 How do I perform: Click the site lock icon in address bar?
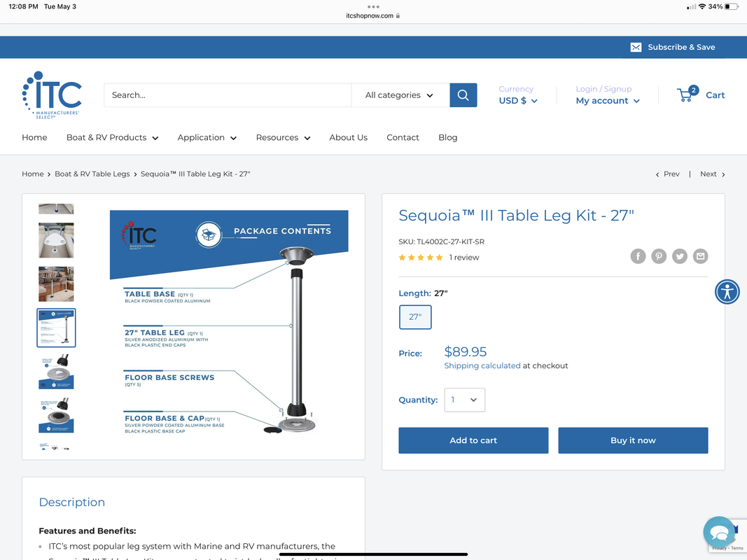click(398, 15)
